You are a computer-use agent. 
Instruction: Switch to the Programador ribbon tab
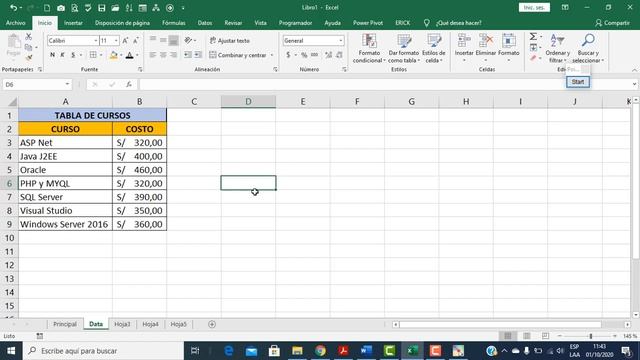(x=296, y=23)
